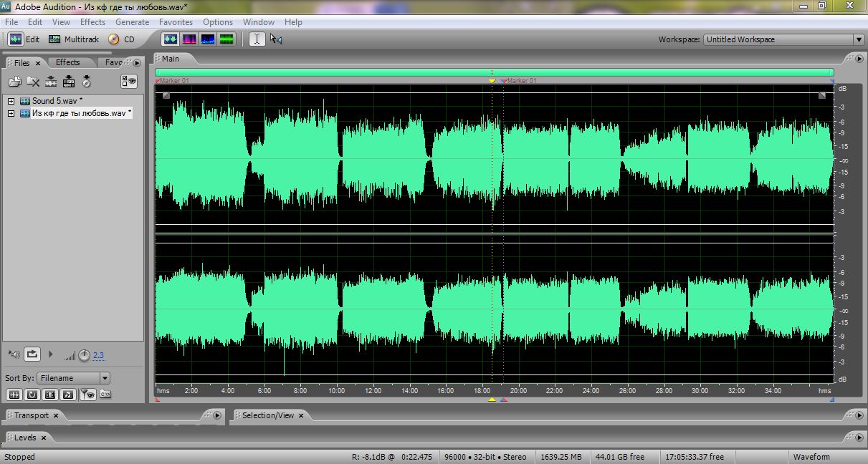Toggle Loop Play in Files panel

32,354
